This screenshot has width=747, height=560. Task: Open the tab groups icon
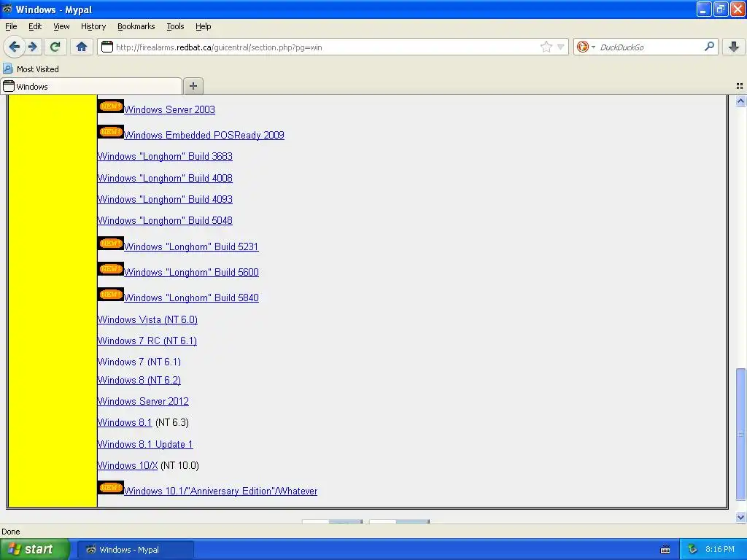tap(740, 86)
